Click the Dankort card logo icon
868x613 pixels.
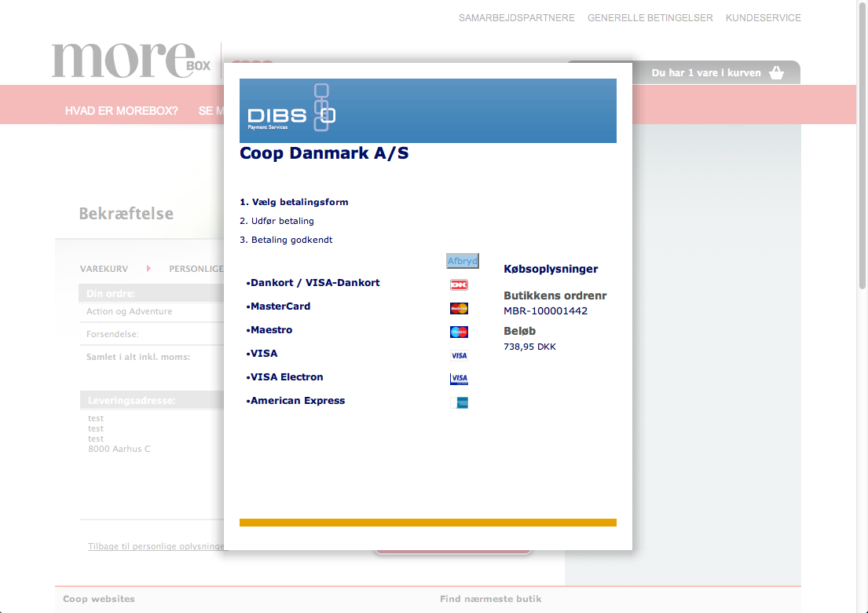click(459, 285)
